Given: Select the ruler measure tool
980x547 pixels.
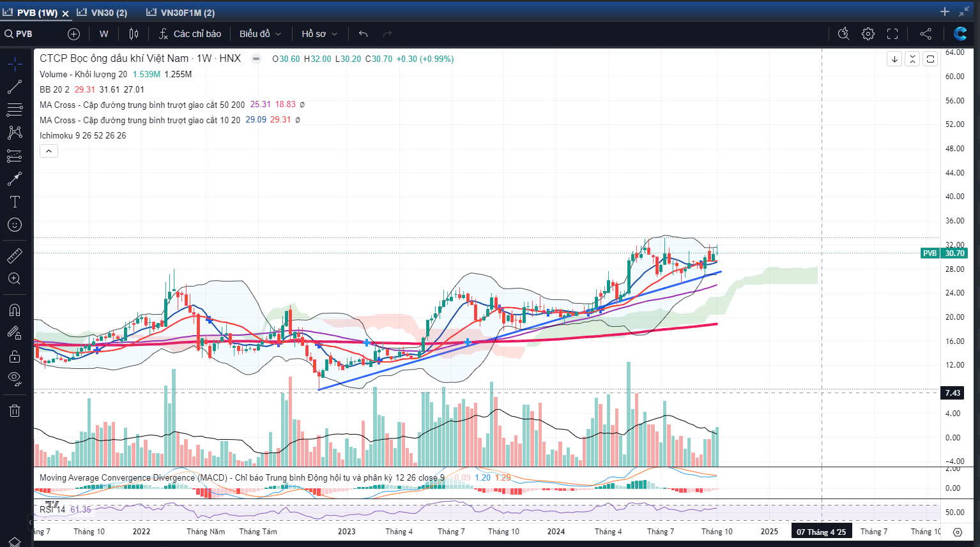Looking at the screenshot, I should click(x=15, y=256).
